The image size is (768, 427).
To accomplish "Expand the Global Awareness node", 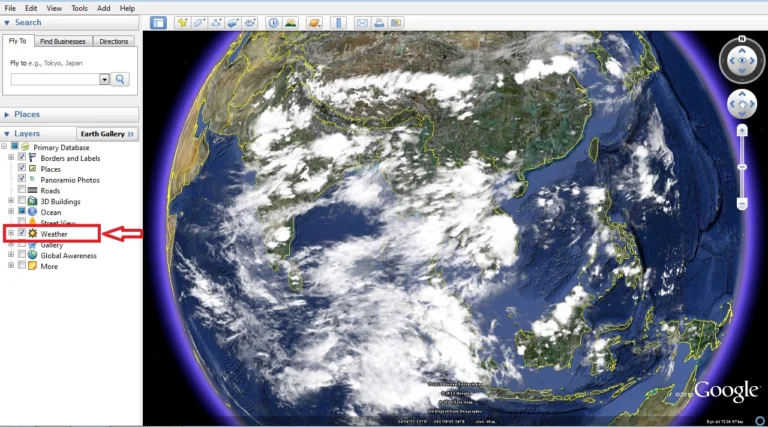I will (x=11, y=254).
